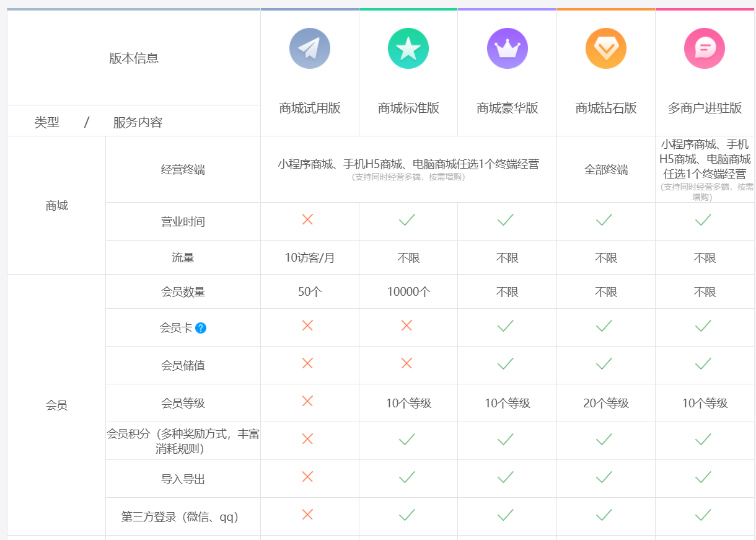The height and width of the screenshot is (540, 756).
Task: Click the checkmark for 会员积分 in 多商户进驻版
Action: (703, 439)
